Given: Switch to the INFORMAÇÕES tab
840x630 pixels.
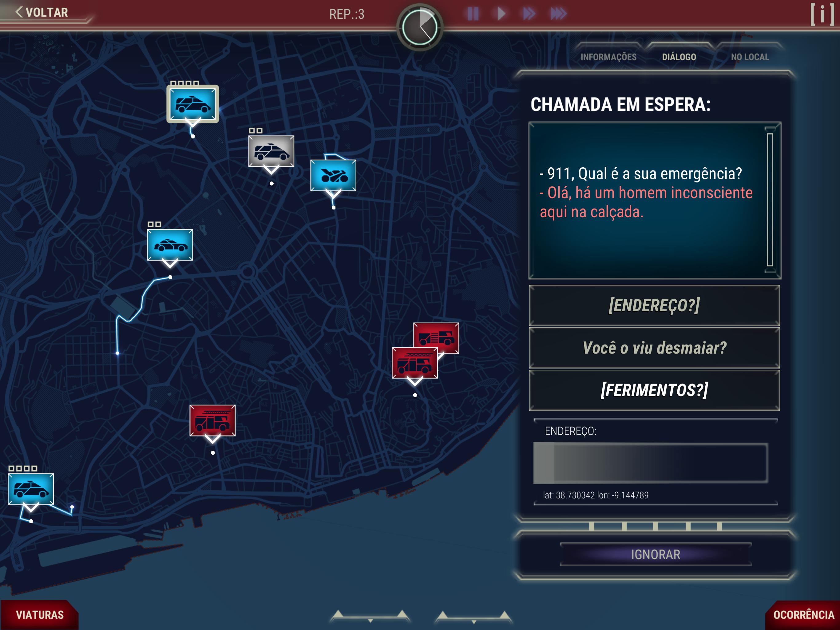Looking at the screenshot, I should (x=608, y=57).
